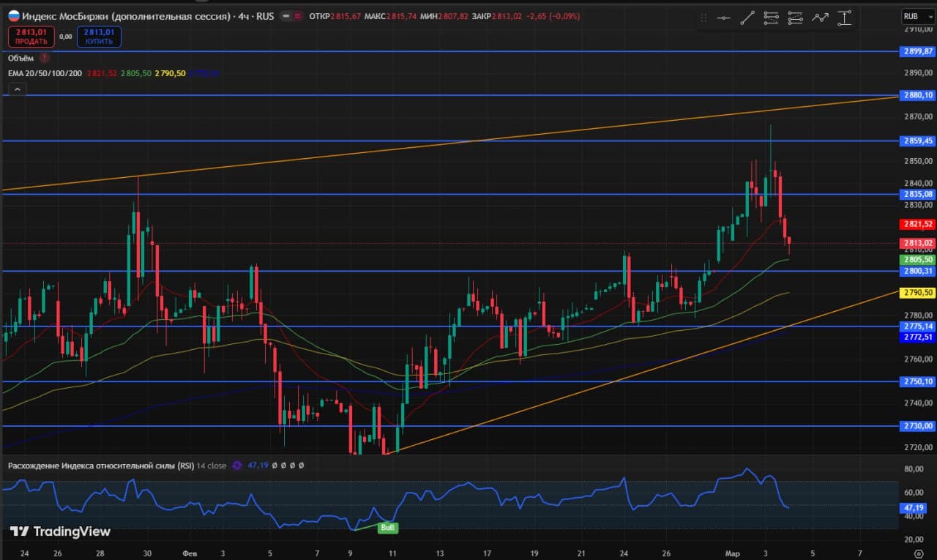Activate the price range measure tool
This screenshot has width=937, height=560.
[845, 18]
